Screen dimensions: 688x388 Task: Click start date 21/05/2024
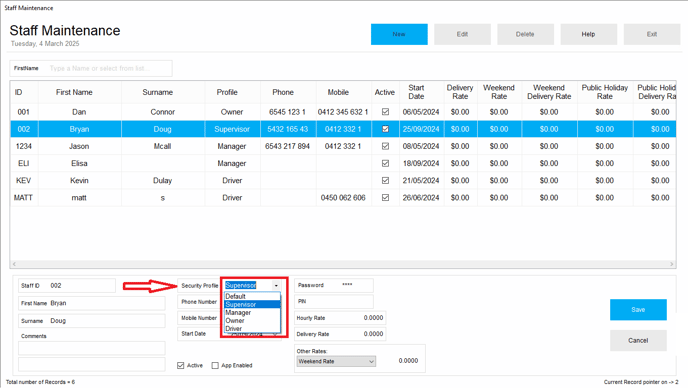pos(421,180)
